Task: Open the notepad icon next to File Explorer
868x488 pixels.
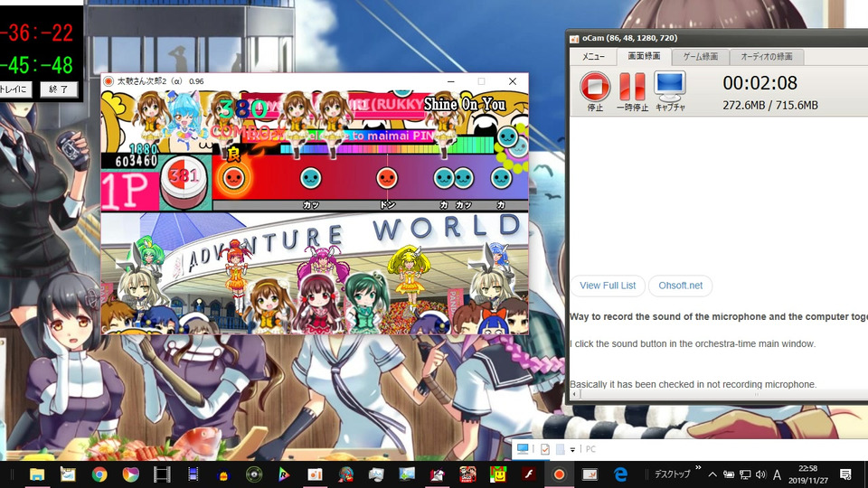Action: 68,474
